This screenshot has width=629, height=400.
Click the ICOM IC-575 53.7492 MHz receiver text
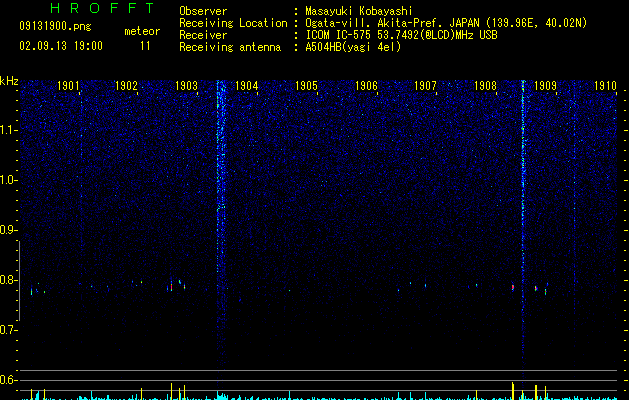(401, 35)
